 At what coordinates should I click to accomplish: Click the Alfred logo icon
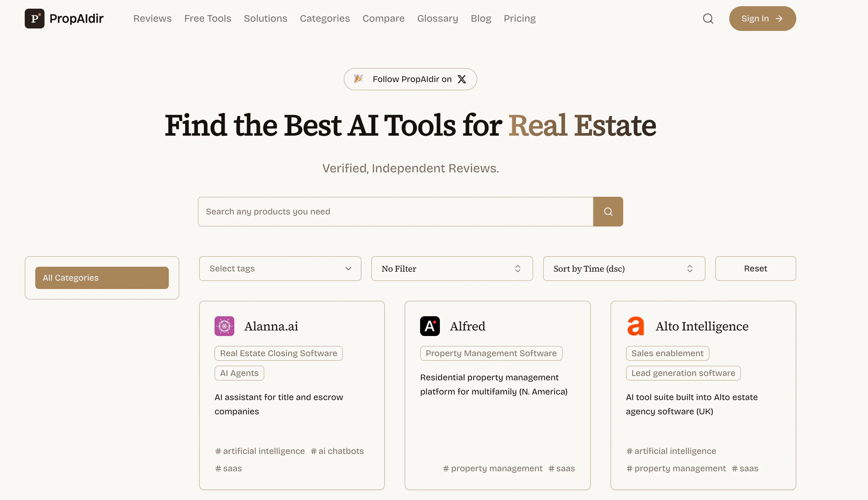[x=430, y=326]
